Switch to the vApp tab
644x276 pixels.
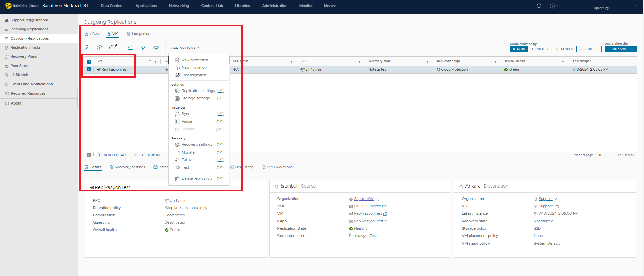(92, 34)
